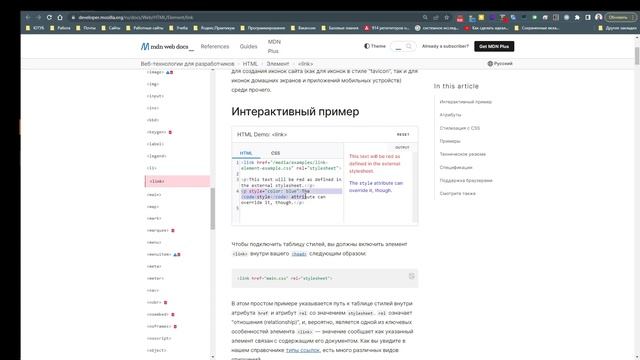Open the browser home page icon
640x360 pixels.
[60, 18]
